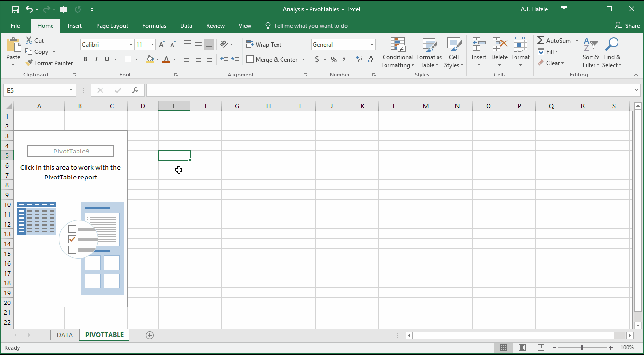This screenshot has height=355, width=644.
Task: Insert function using the fx icon
Action: (135, 90)
